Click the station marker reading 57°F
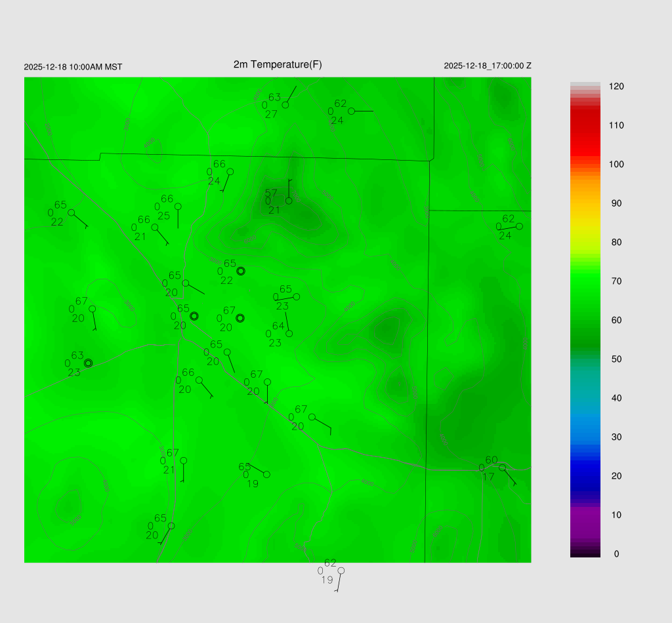The image size is (672, 623). [289, 201]
